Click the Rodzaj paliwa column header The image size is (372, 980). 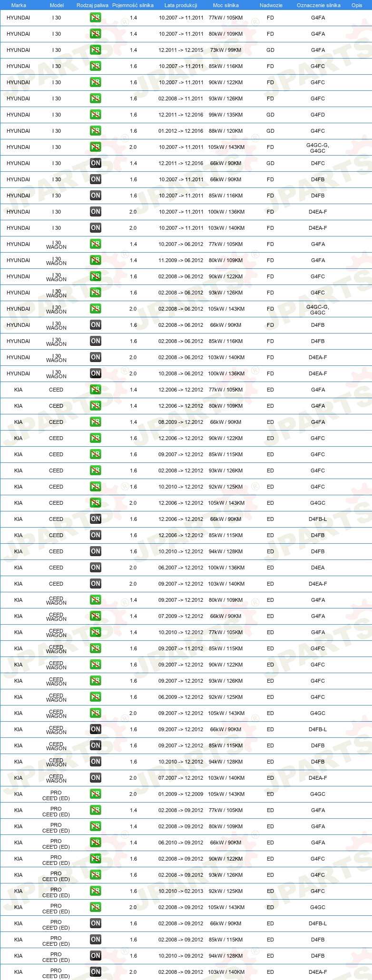92,5
